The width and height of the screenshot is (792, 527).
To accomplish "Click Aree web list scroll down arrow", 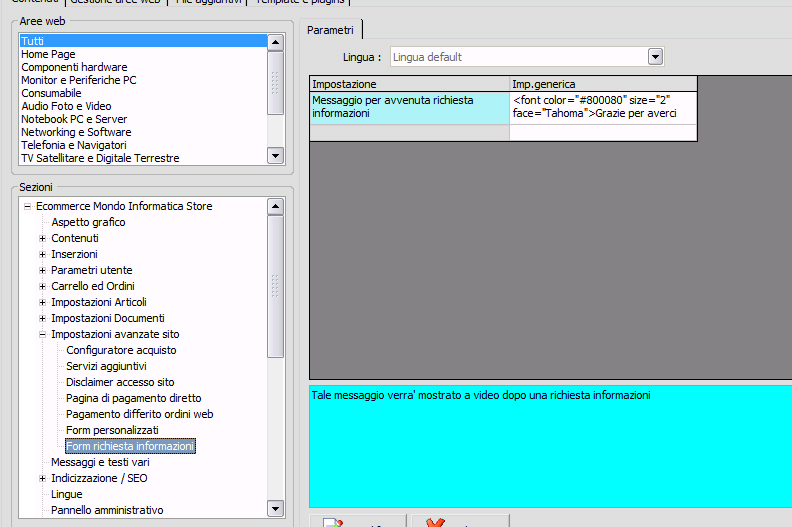I will 275,156.
